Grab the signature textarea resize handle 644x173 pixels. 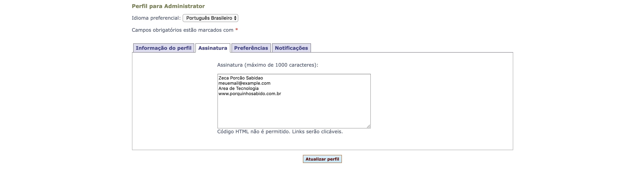pyautogui.click(x=369, y=126)
